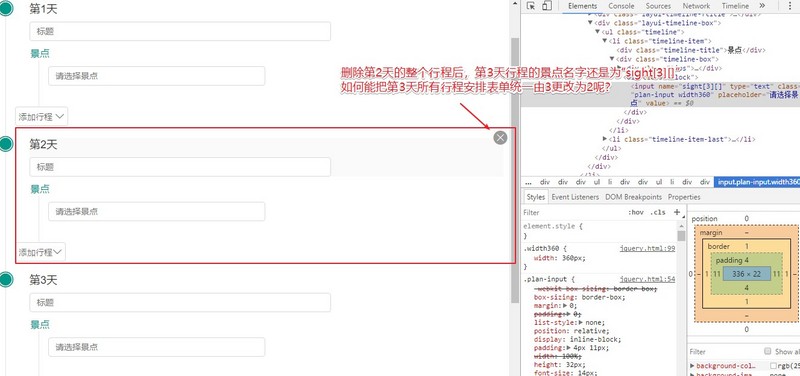Viewport: 800px width, 376px height.
Task: Click the breadcrumb ellipsis item
Action: [x=528, y=182]
